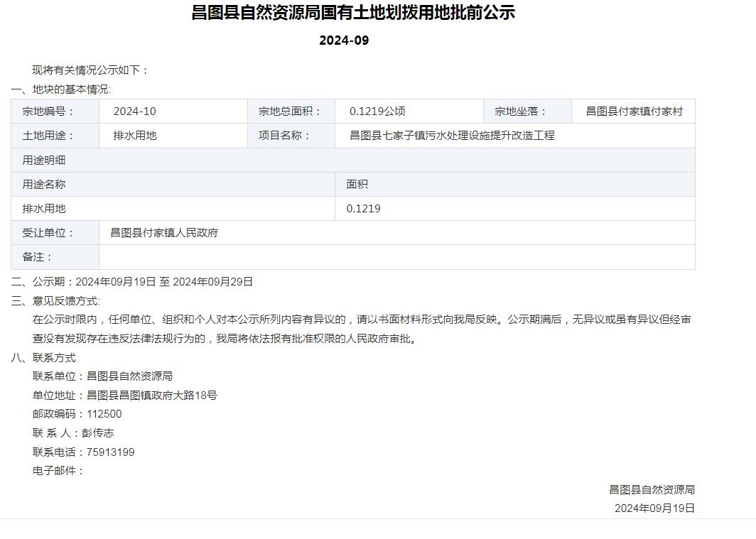Select the project name 昌图县七家子镇污水处理设施提升改造工程
This screenshot has height=539, width=756.
click(452, 136)
